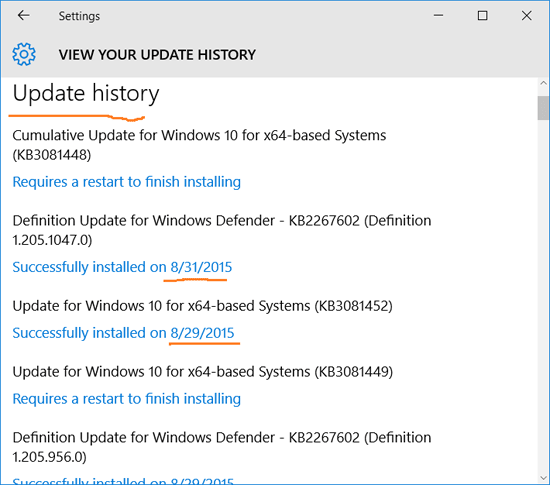The width and height of the screenshot is (550, 485).
Task: Select the KB3081452 update entry text
Action: pos(202,306)
